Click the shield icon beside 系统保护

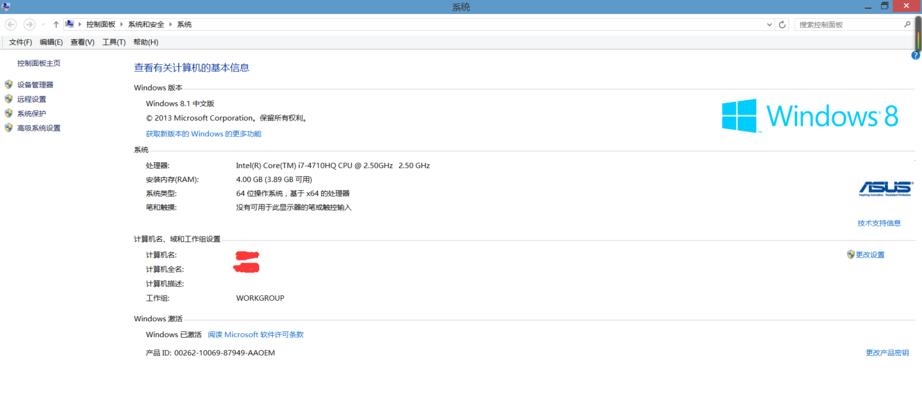point(8,114)
